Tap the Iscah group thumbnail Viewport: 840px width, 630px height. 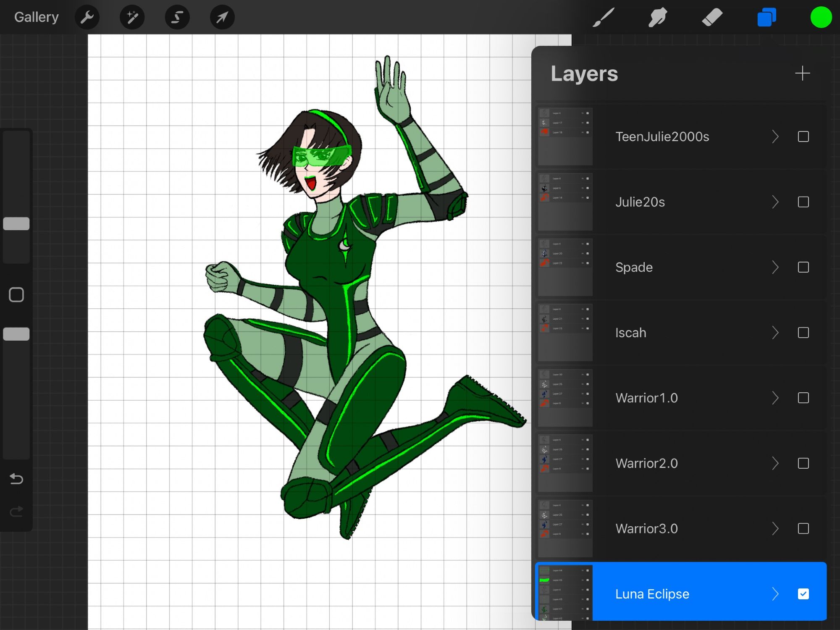coord(565,333)
